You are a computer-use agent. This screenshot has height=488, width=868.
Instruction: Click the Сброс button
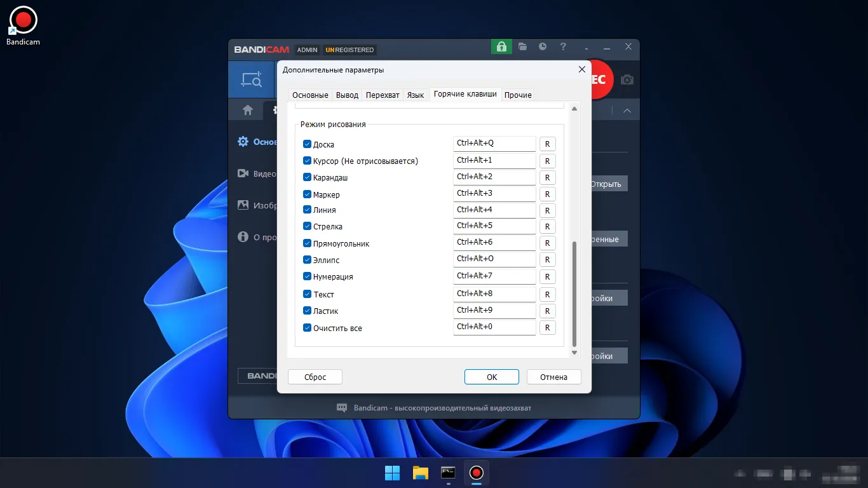(x=315, y=377)
